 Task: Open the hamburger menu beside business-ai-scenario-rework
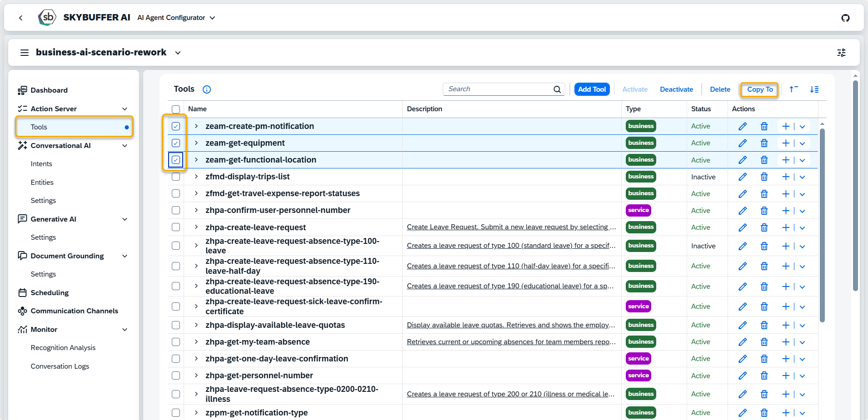[x=25, y=53]
